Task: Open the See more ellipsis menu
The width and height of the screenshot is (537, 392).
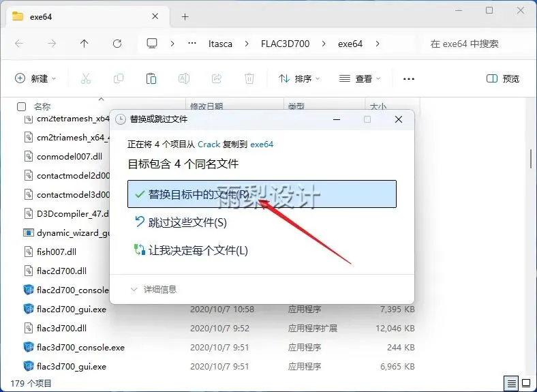Action: point(409,79)
